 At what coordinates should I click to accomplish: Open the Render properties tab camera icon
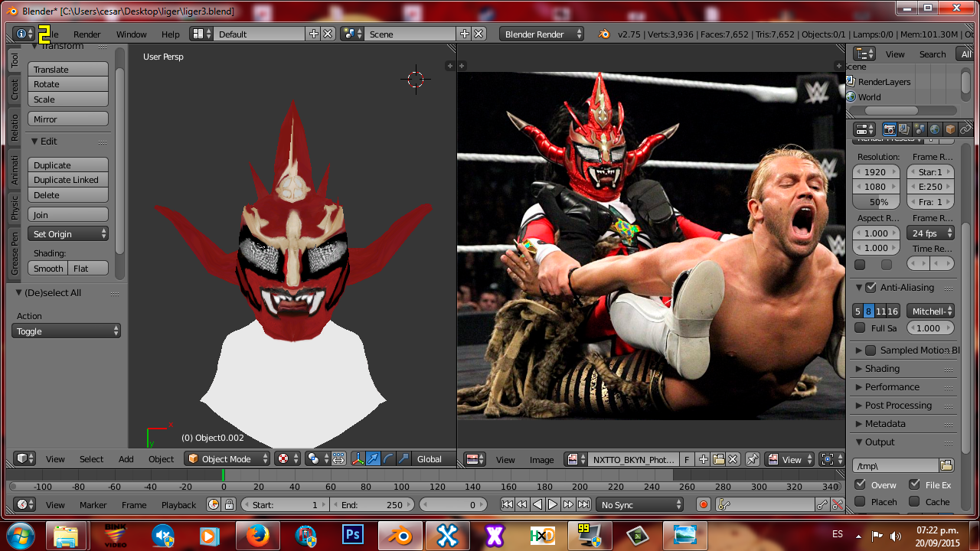click(890, 129)
